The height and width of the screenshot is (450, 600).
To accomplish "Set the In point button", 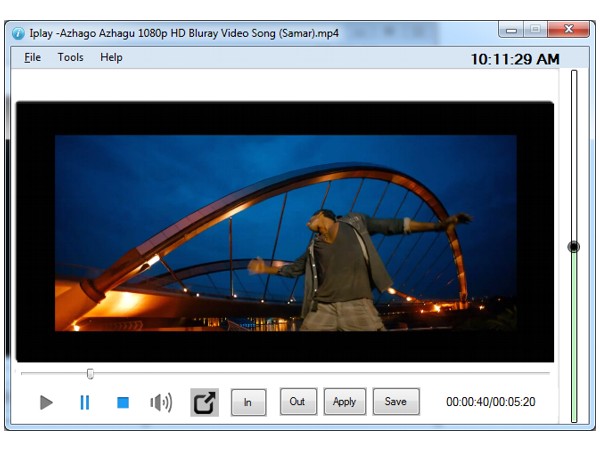I will coord(248,402).
